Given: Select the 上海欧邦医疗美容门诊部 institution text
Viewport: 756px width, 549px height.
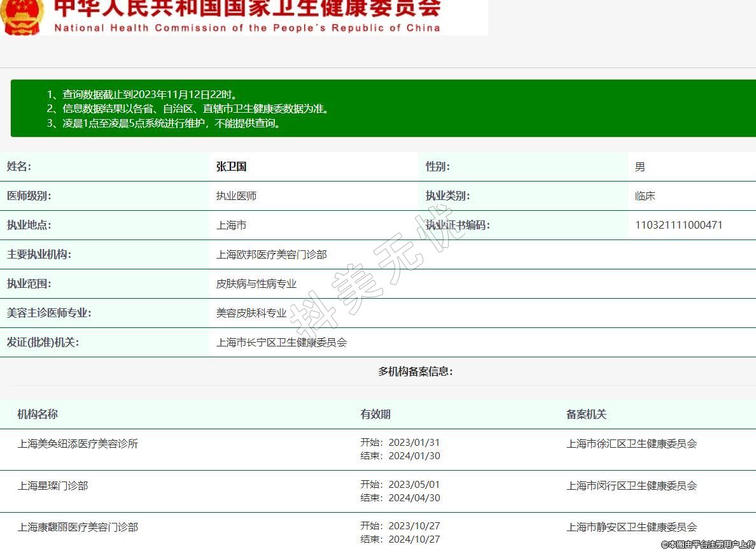Looking at the screenshot, I should tap(271, 255).
